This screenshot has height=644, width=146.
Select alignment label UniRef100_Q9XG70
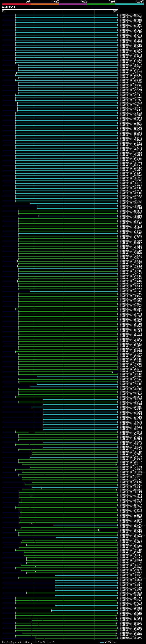click(x=131, y=615)
